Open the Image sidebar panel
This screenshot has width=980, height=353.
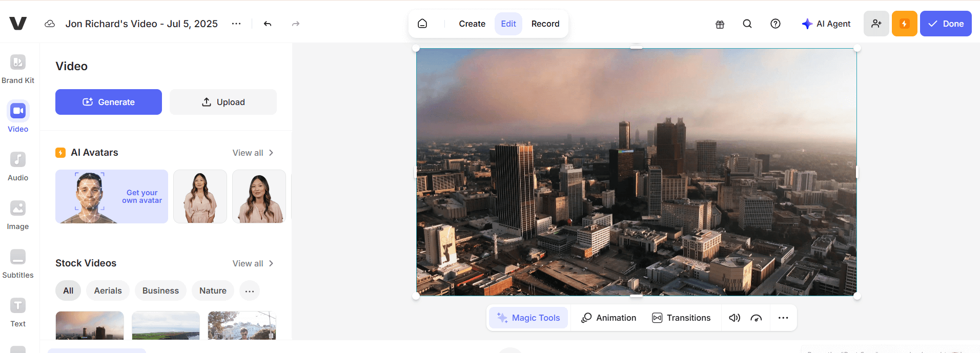point(18,215)
